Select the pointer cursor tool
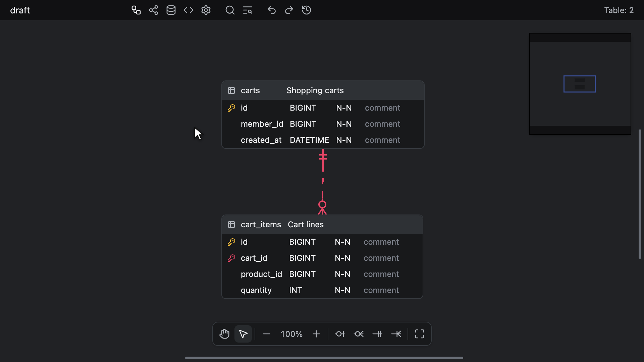Image resolution: width=644 pixels, height=362 pixels. [243, 334]
